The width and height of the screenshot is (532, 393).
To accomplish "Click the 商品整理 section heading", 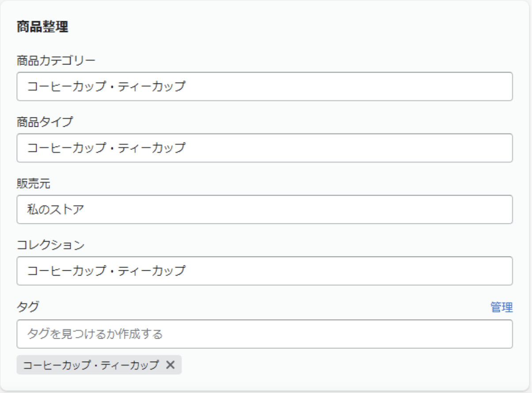I will pyautogui.click(x=42, y=27).
